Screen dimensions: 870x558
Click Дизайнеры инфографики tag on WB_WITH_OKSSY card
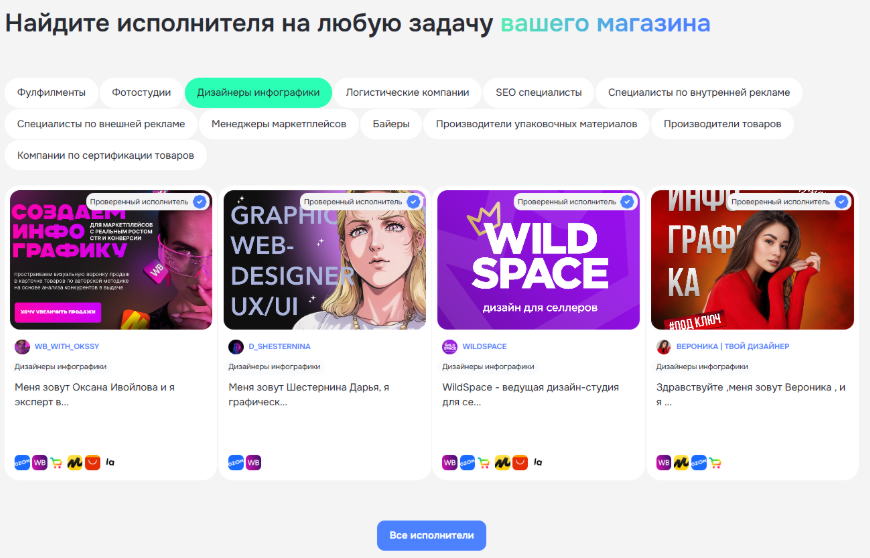(60, 367)
